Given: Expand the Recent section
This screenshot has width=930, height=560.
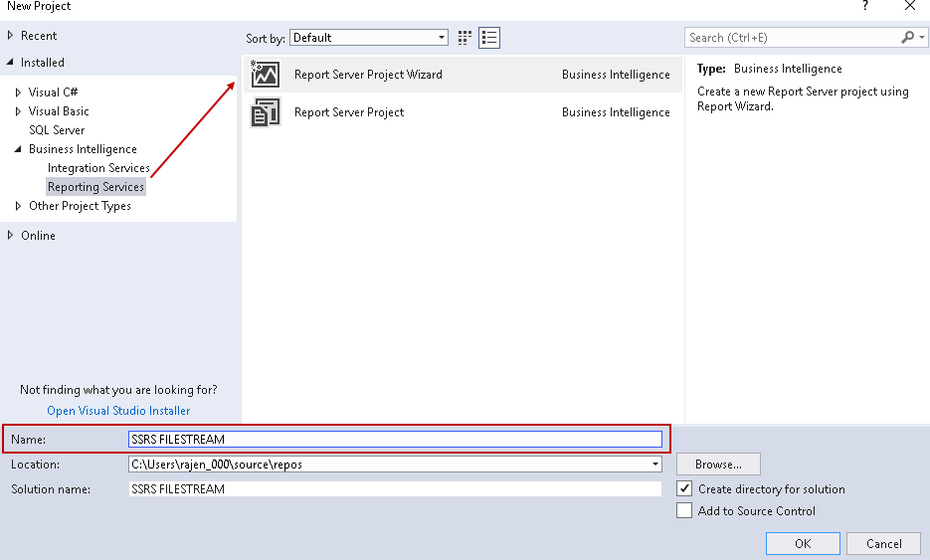Looking at the screenshot, I should coord(11,36).
